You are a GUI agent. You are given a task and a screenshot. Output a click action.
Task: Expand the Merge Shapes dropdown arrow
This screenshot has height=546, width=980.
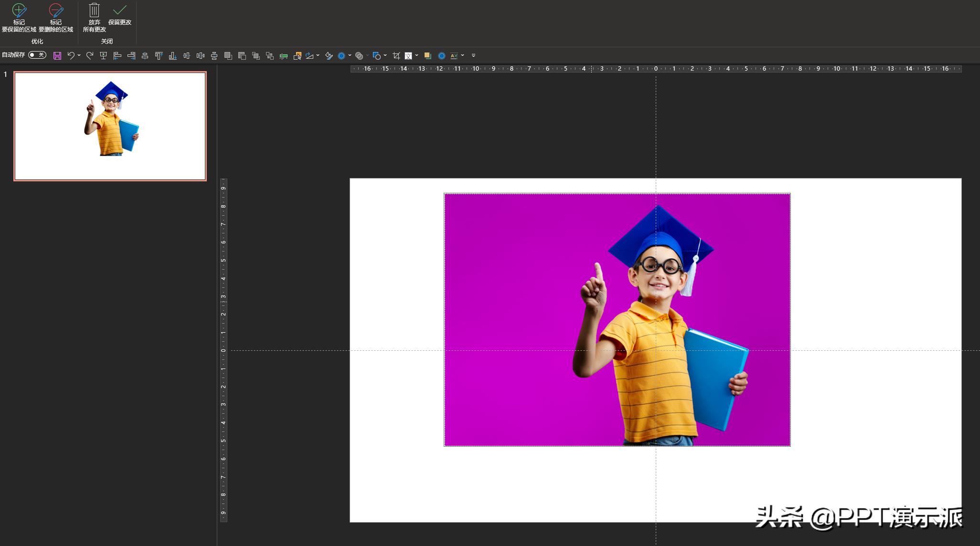[x=367, y=55]
